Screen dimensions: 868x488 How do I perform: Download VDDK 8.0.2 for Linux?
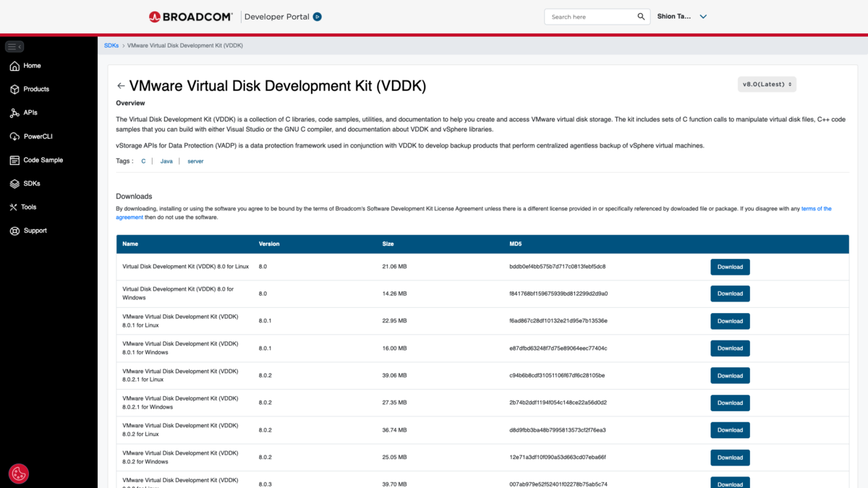(x=730, y=430)
